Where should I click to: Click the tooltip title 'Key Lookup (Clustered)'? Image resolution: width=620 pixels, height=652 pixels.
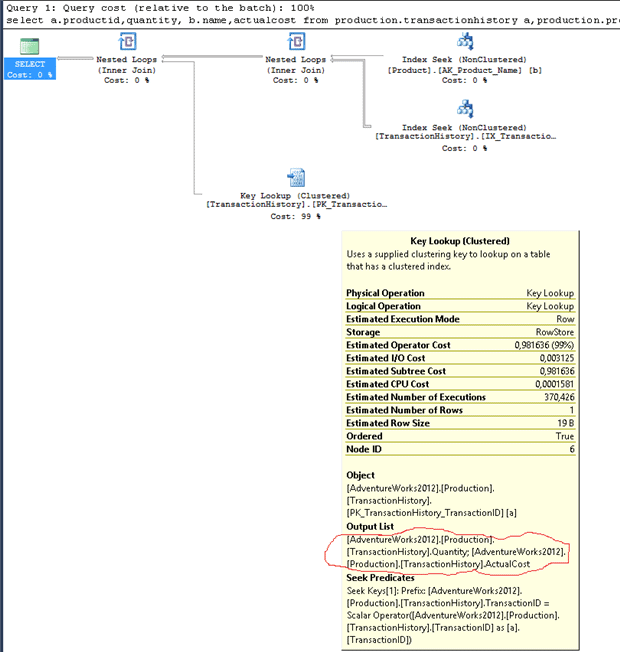point(460,241)
